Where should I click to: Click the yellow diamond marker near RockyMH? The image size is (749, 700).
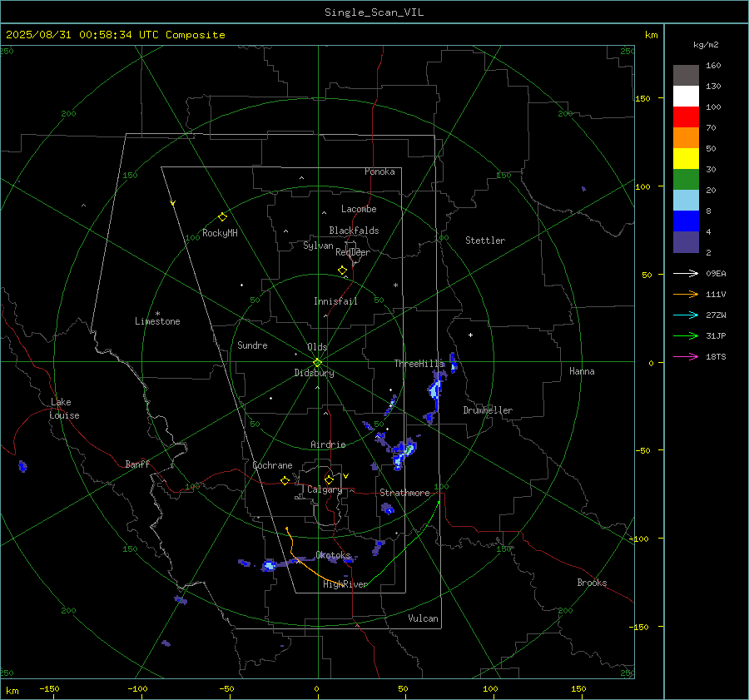222,217
